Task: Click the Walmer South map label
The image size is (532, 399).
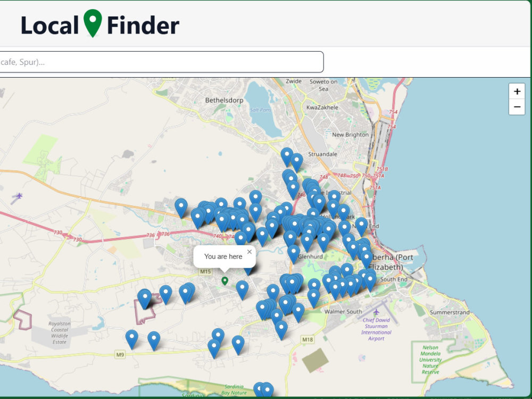Action: coord(343,311)
